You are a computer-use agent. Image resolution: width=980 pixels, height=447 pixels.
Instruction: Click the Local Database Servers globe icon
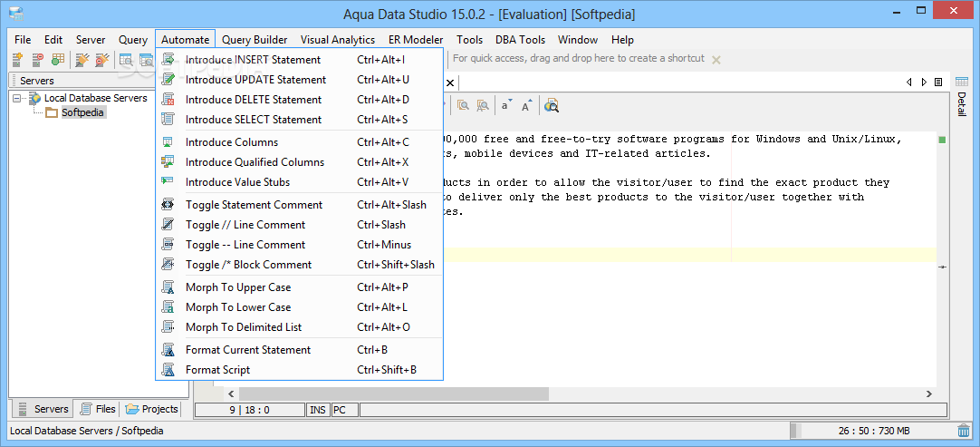coord(35,98)
